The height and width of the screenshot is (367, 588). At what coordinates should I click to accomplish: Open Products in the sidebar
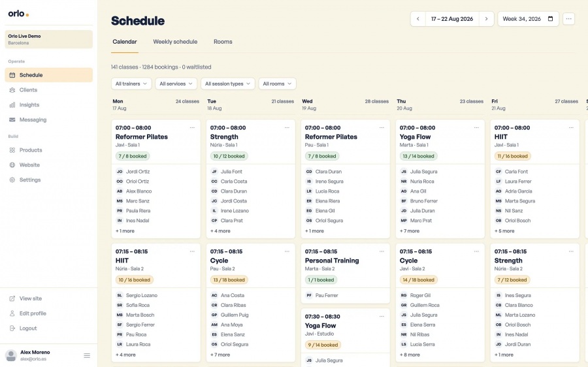pos(49,150)
